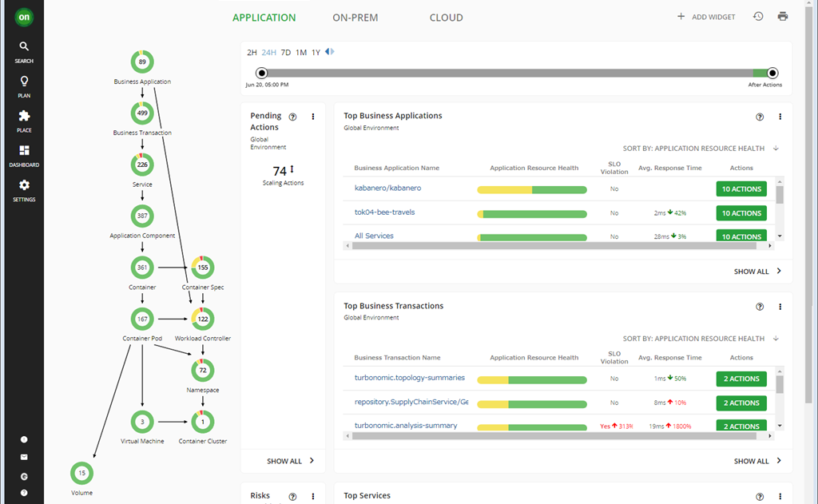Viewport: 818px width, 504px height.
Task: Open the tok04-bee-travels application link
Action: [384, 212]
